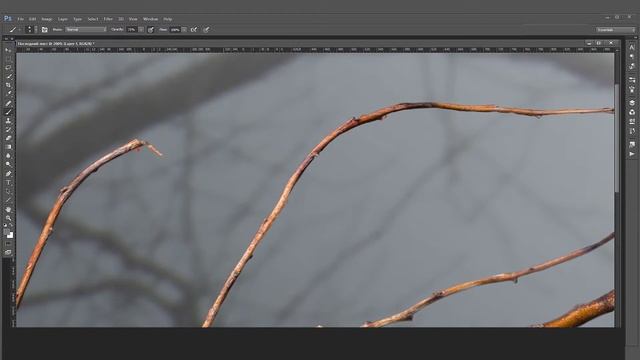Select the Zoom tool
The image size is (640, 360).
point(8,218)
